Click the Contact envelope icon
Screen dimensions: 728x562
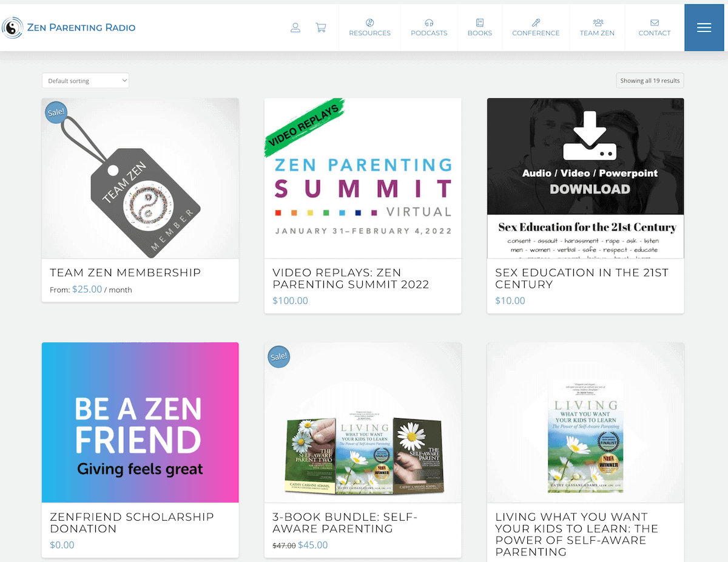pos(655,22)
